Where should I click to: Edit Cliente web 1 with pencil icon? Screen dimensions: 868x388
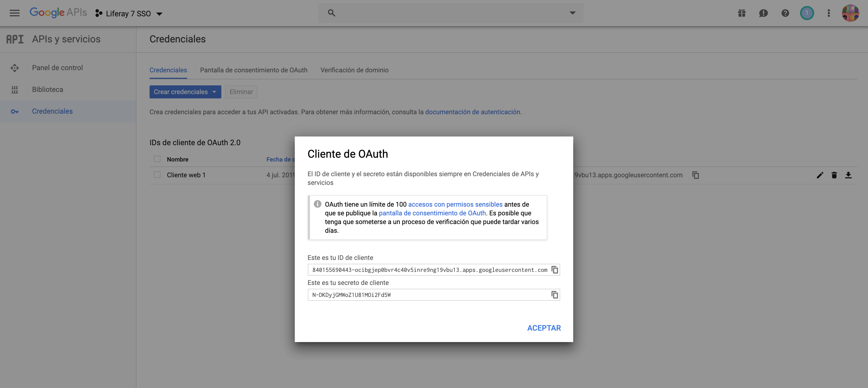pos(820,175)
